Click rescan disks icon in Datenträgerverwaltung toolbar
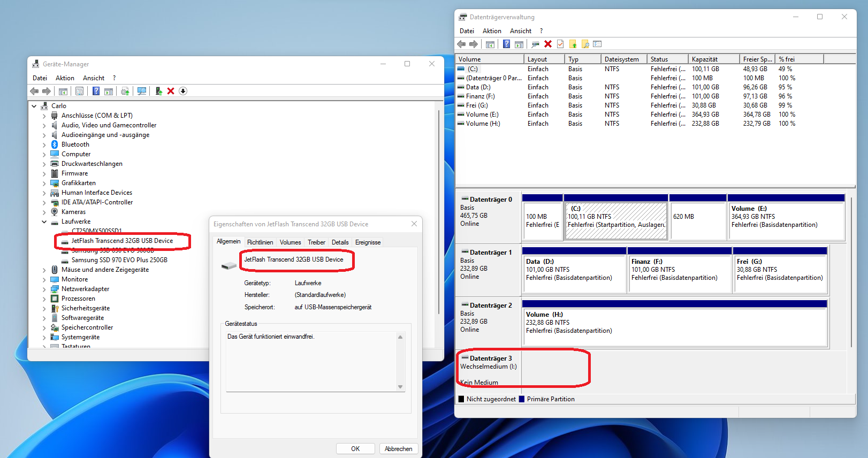This screenshot has height=458, width=868. coord(535,44)
